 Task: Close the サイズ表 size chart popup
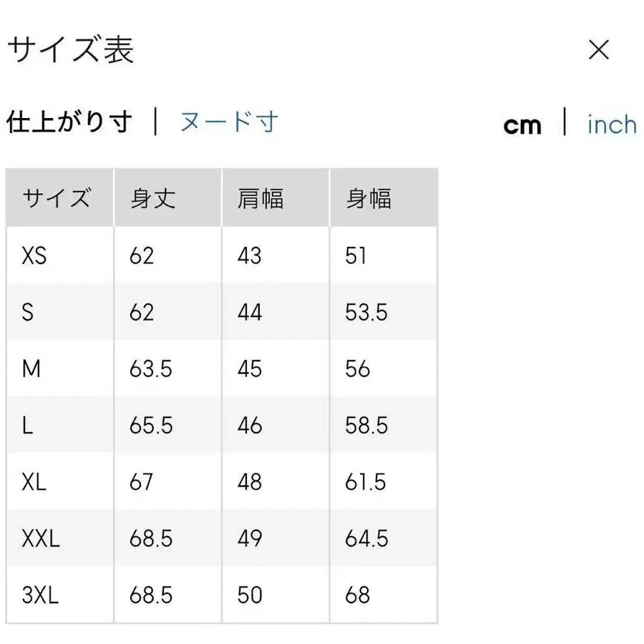[x=598, y=50]
